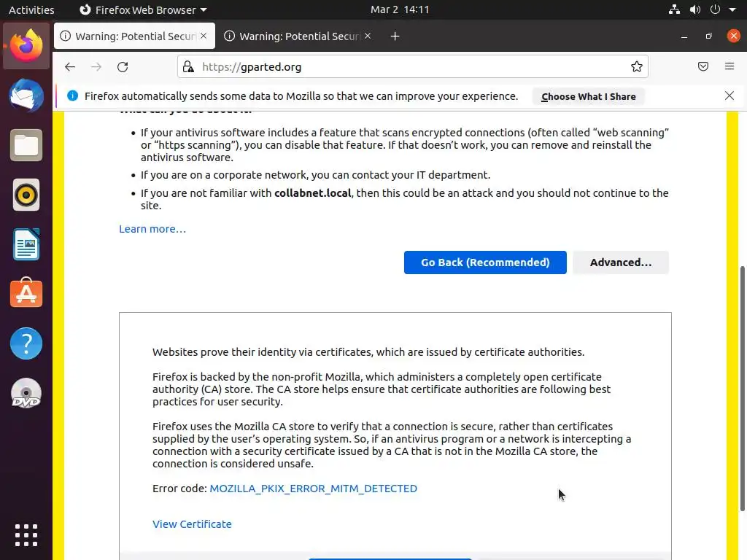Expand the system menu arrow in top bar
Screen dimensions: 747x560
coord(732,9)
